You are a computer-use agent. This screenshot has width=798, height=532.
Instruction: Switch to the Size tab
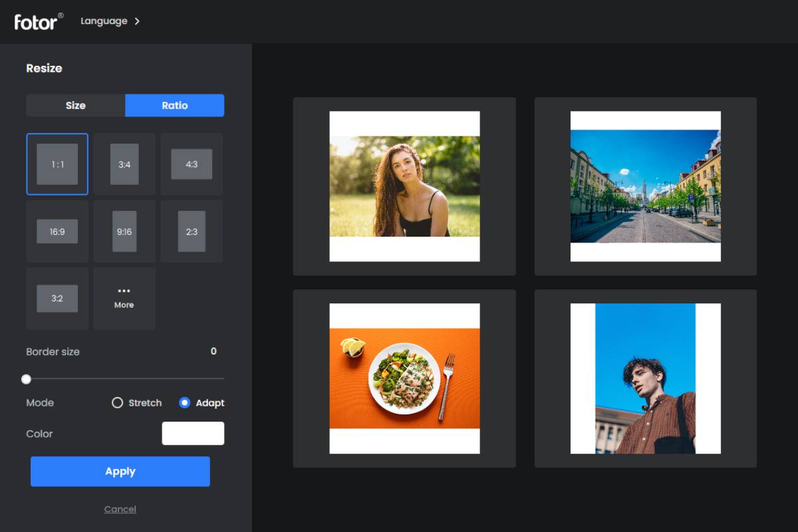click(75, 105)
